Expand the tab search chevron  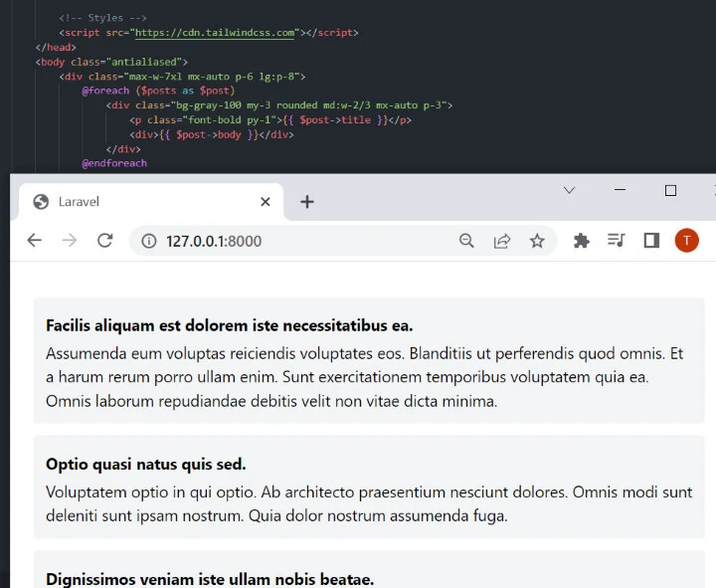(570, 190)
